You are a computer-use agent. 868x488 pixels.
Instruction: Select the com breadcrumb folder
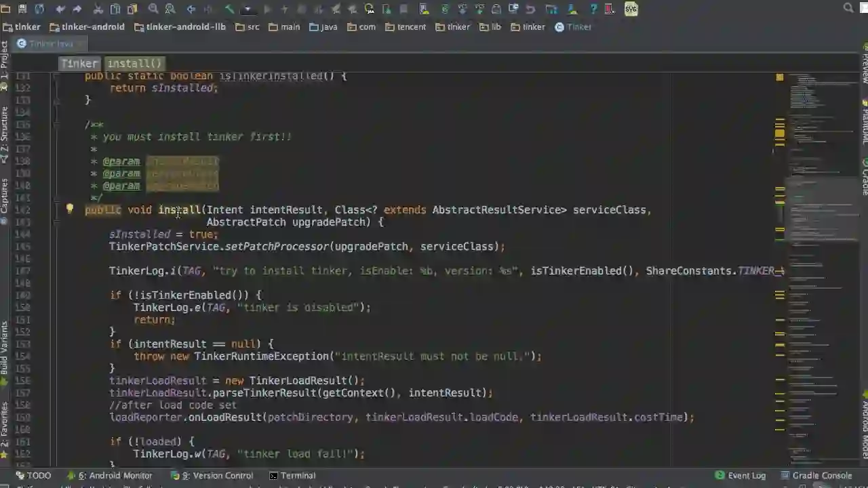[x=361, y=27]
